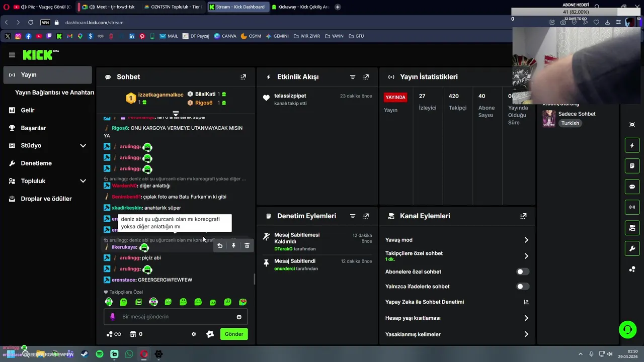
Task: Expand the Topluluk sidebar section
Action: pos(83,181)
